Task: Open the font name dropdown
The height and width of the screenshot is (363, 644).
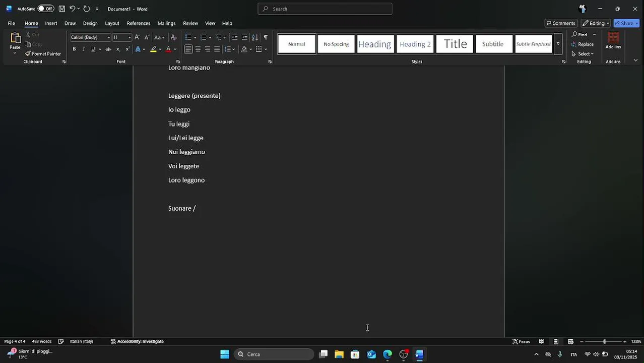Action: 108,37
